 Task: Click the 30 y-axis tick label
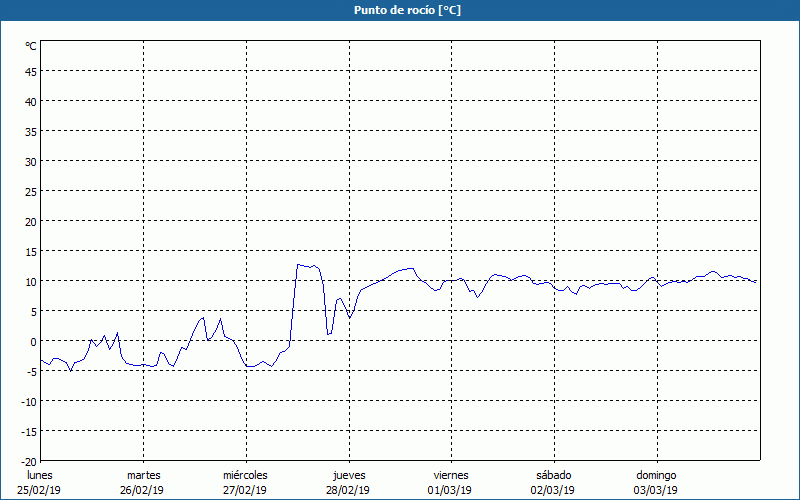click(x=31, y=161)
